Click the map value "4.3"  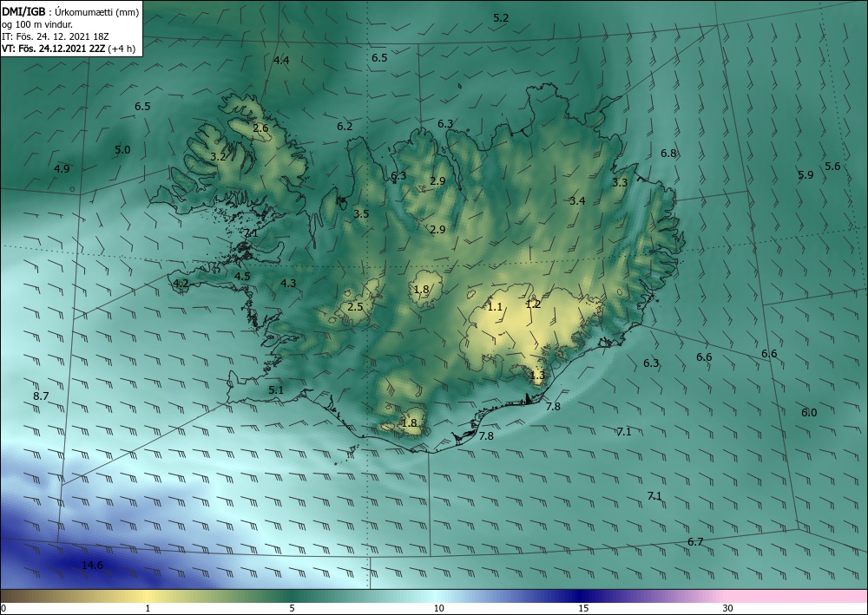[288, 283]
